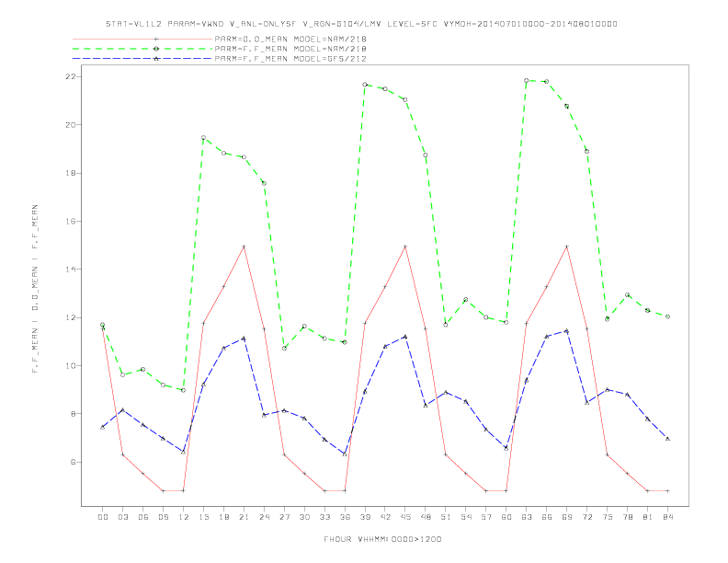
Task: Click green NAM circle marker at hour 84
Action: (667, 316)
